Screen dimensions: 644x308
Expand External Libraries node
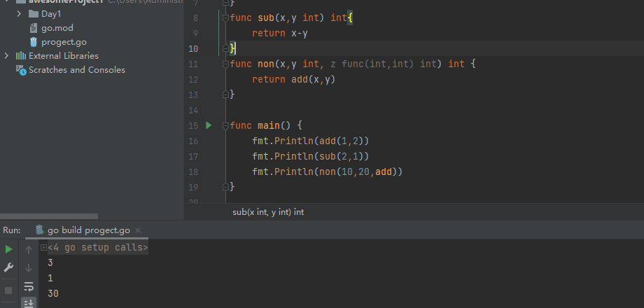click(6, 56)
